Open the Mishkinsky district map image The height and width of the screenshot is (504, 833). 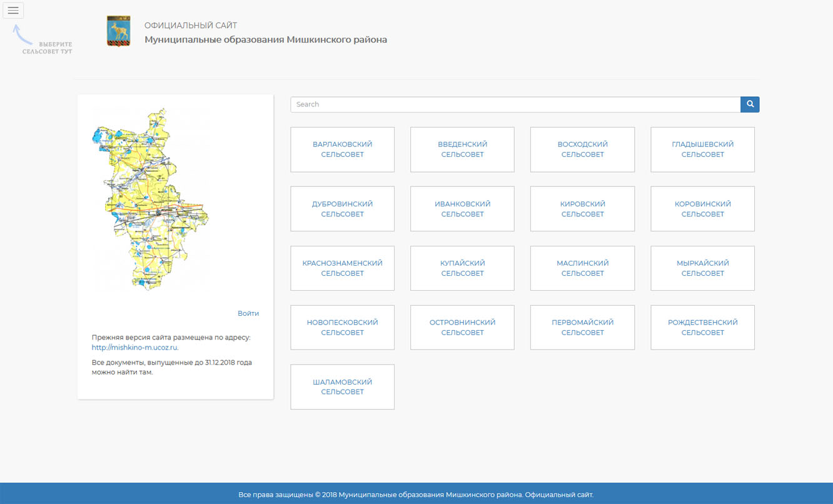[x=150, y=199]
